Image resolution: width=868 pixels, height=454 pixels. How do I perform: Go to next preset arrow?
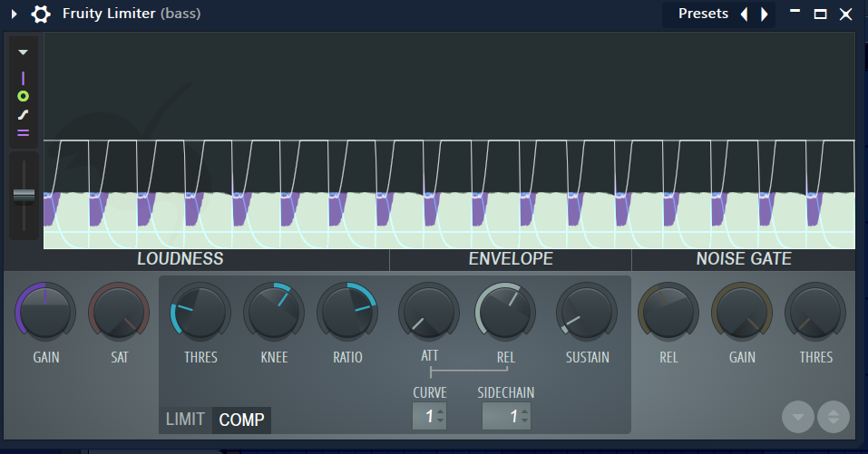(764, 14)
